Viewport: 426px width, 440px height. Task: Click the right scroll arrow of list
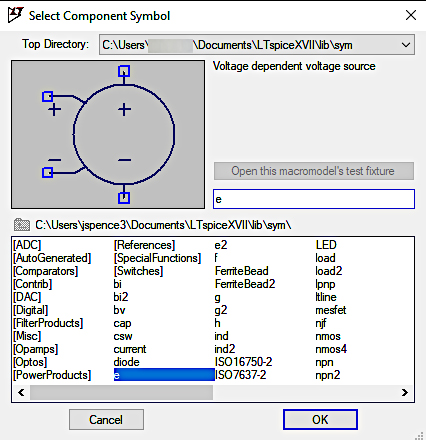(x=405, y=392)
